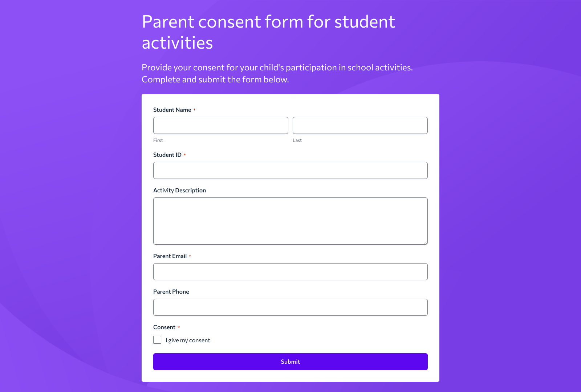Viewport: 581px width, 392px height.
Task: Click the Last name input field
Action: coord(360,125)
